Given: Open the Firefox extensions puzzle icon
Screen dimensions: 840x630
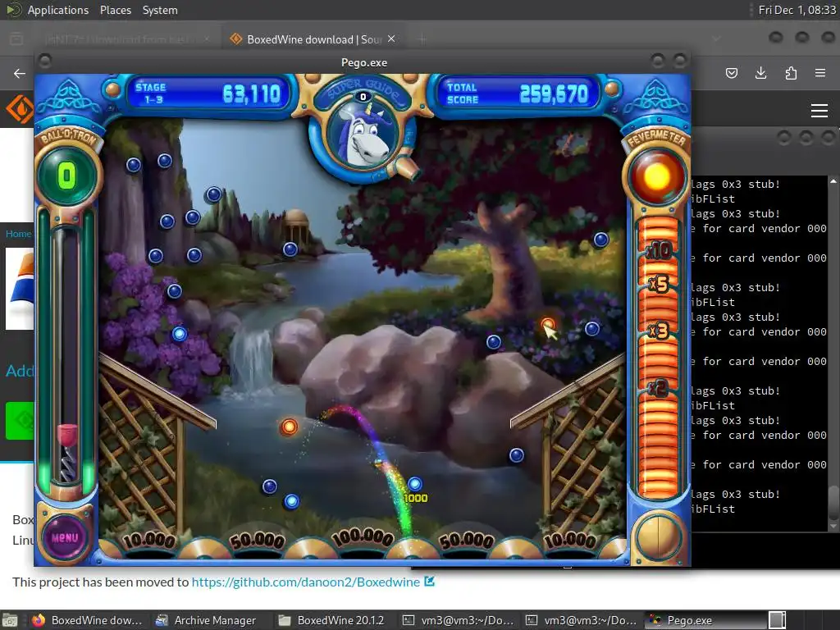Looking at the screenshot, I should (x=790, y=73).
